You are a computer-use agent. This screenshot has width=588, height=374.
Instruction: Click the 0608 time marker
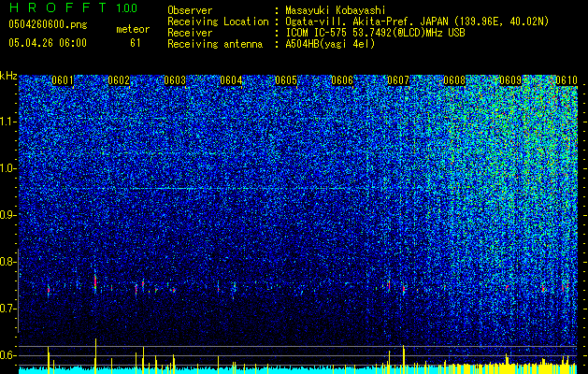pyautogui.click(x=454, y=80)
